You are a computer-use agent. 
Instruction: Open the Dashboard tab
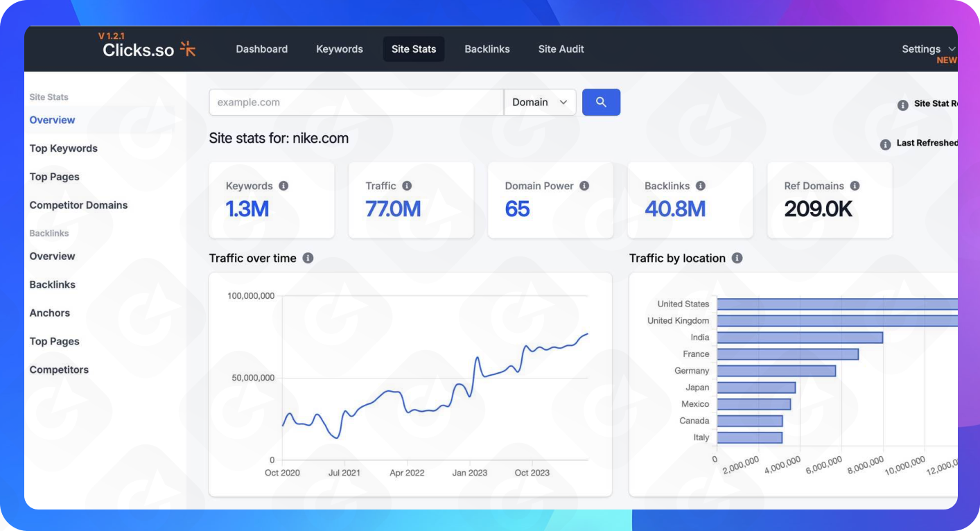coord(262,49)
